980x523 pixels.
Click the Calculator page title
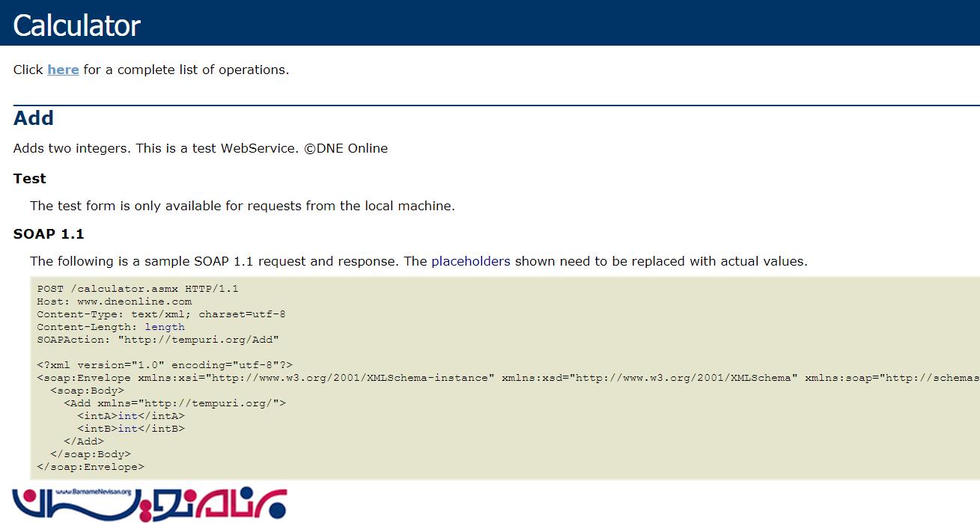(76, 25)
